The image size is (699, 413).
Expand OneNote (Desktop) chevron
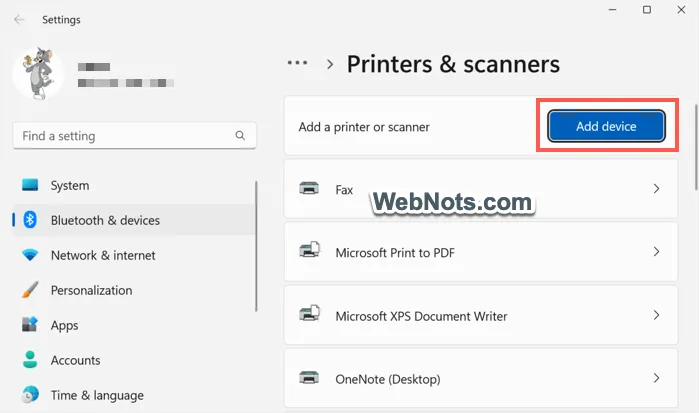pyautogui.click(x=656, y=378)
